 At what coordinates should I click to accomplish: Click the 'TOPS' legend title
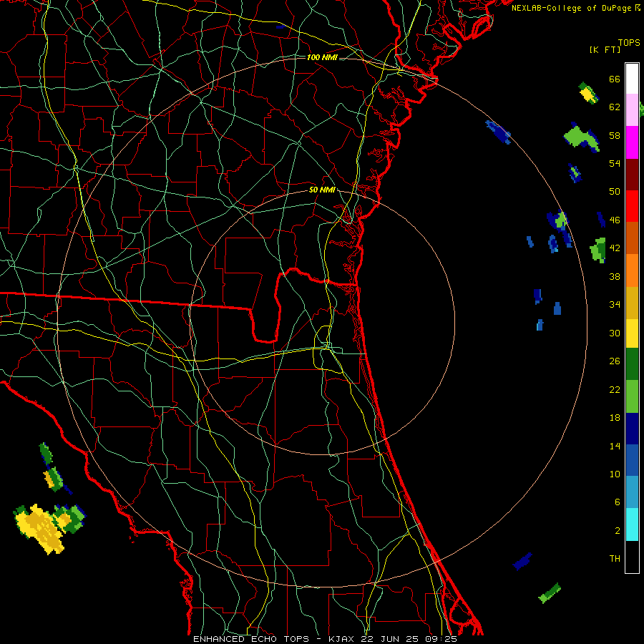629,43
